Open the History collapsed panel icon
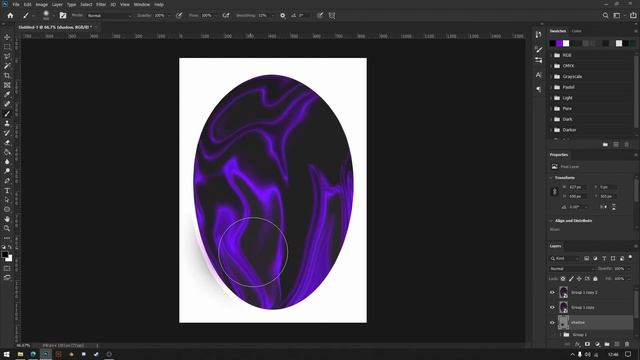The image size is (640, 360). [x=538, y=35]
